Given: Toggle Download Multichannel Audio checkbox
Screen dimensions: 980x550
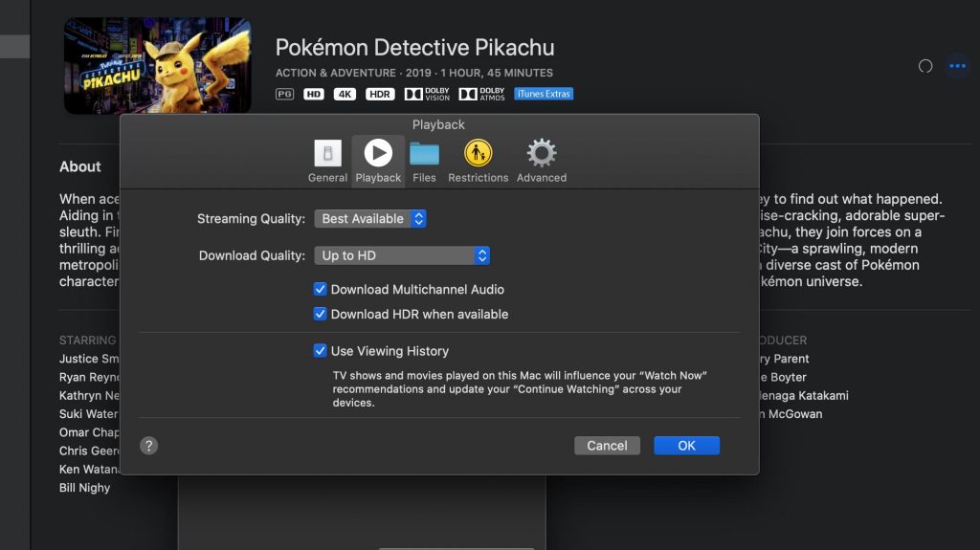Looking at the screenshot, I should (320, 289).
